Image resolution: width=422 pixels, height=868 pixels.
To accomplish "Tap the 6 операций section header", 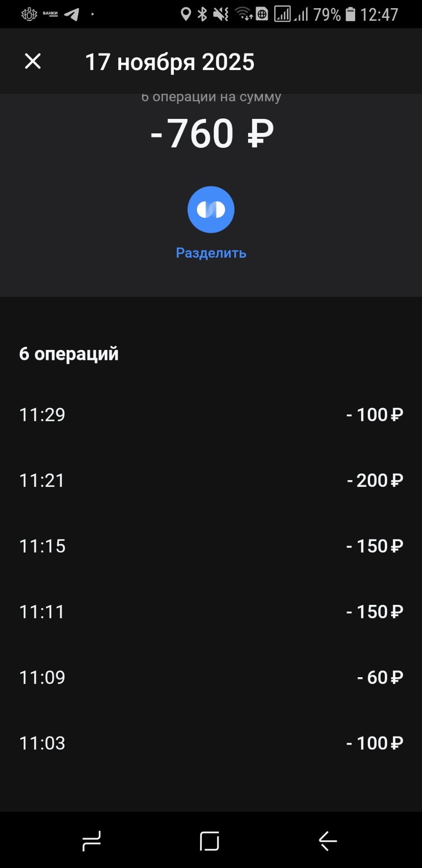I will click(69, 354).
